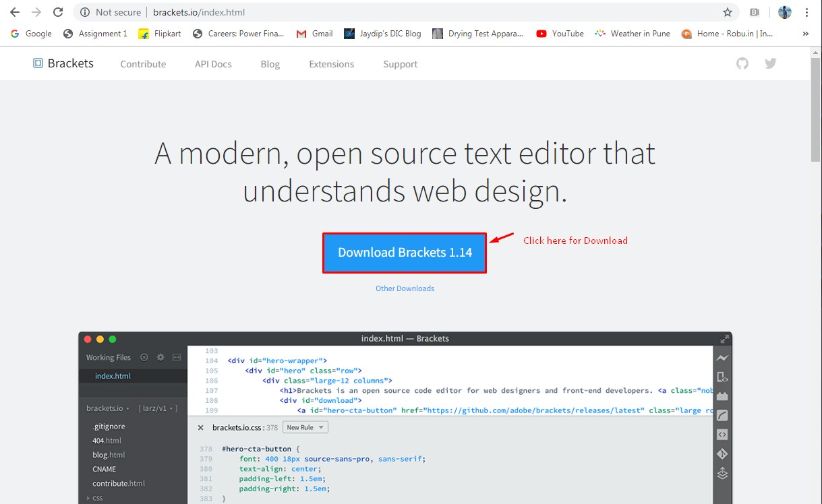Screen dimensions: 822x504
Task: Click the Download Brackets 1.14 button
Action: point(405,253)
